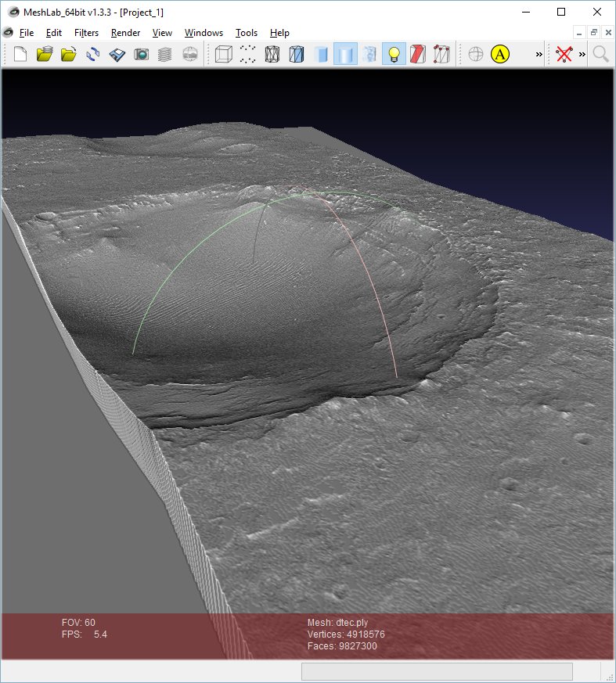Show the layer dialog

coord(164,55)
